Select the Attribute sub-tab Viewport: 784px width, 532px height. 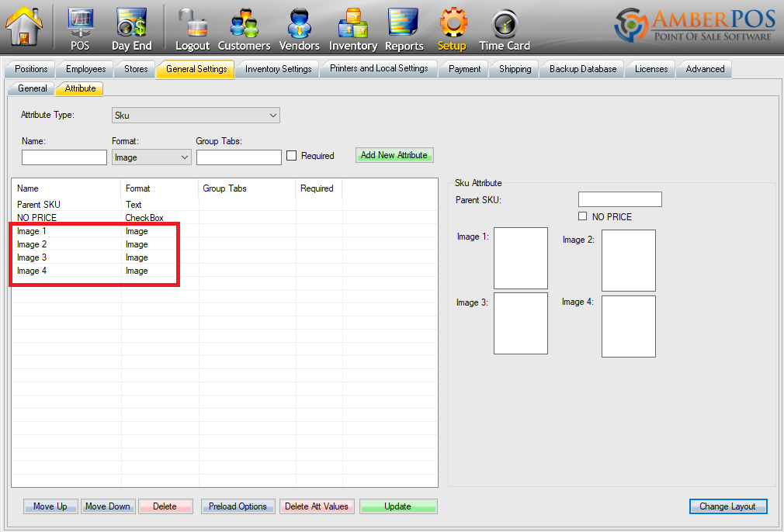click(x=80, y=88)
